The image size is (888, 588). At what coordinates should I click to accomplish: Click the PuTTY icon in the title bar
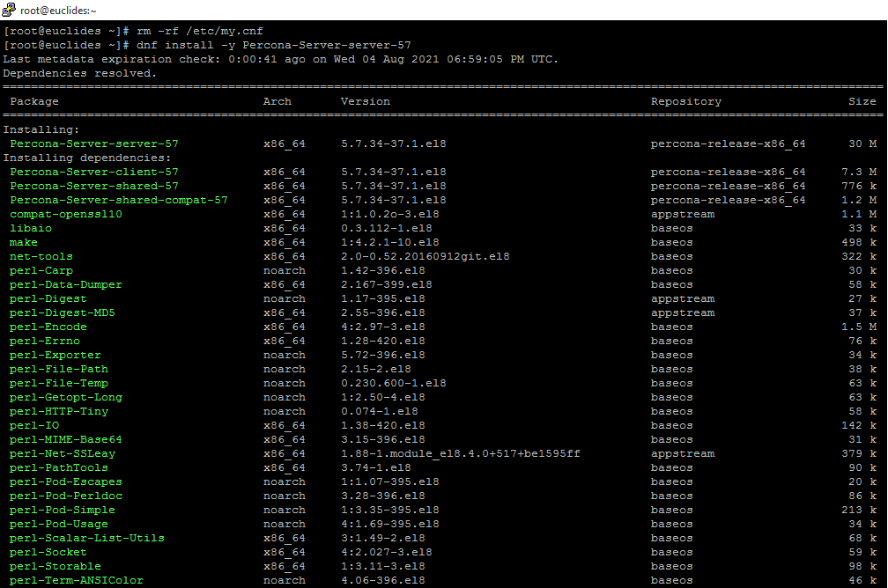[x=8, y=10]
